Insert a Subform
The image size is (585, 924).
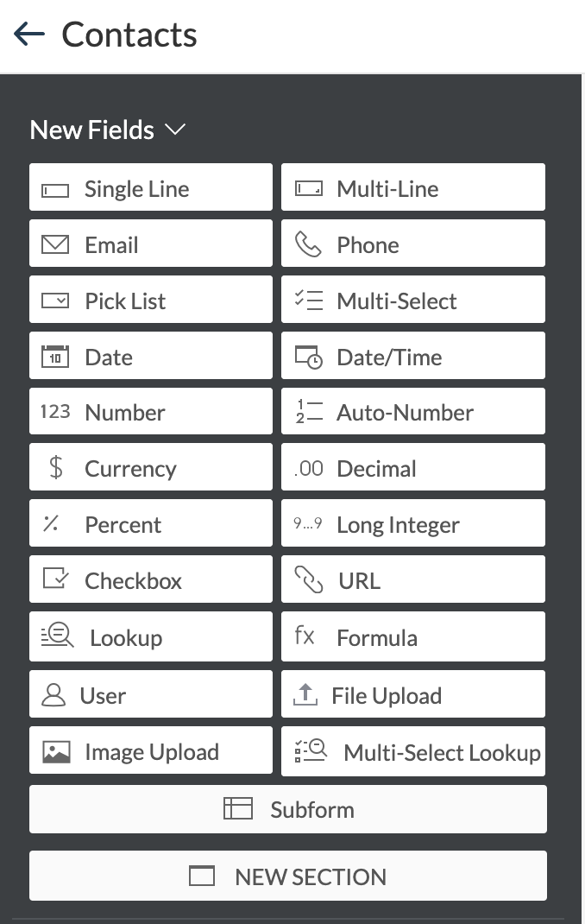click(287, 809)
